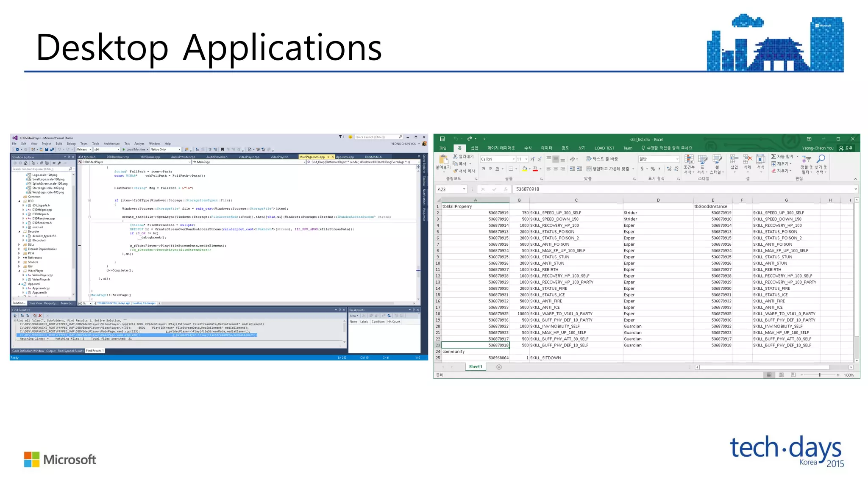Click the Redo arrow in Excel quick access toolbar
This screenshot has height=488, width=868.
[x=469, y=139]
